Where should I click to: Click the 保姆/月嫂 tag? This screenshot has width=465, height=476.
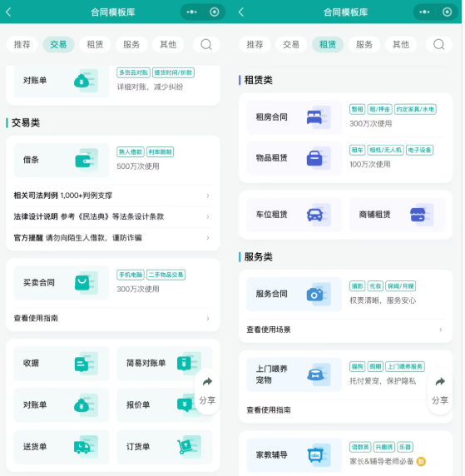[x=400, y=286]
